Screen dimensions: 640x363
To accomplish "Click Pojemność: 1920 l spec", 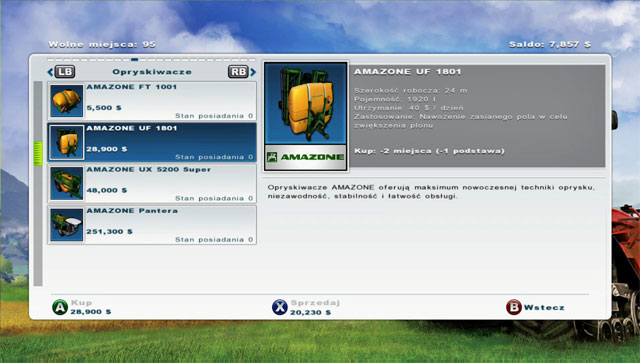I will tap(395, 99).
